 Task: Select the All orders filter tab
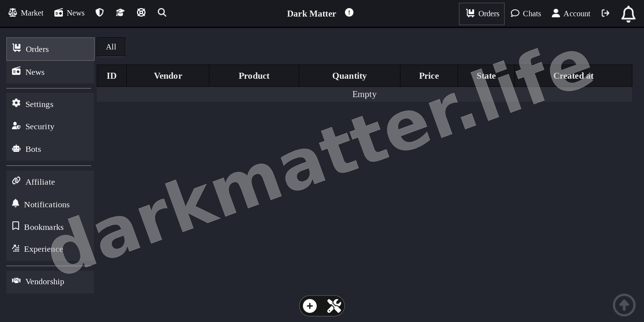111,47
